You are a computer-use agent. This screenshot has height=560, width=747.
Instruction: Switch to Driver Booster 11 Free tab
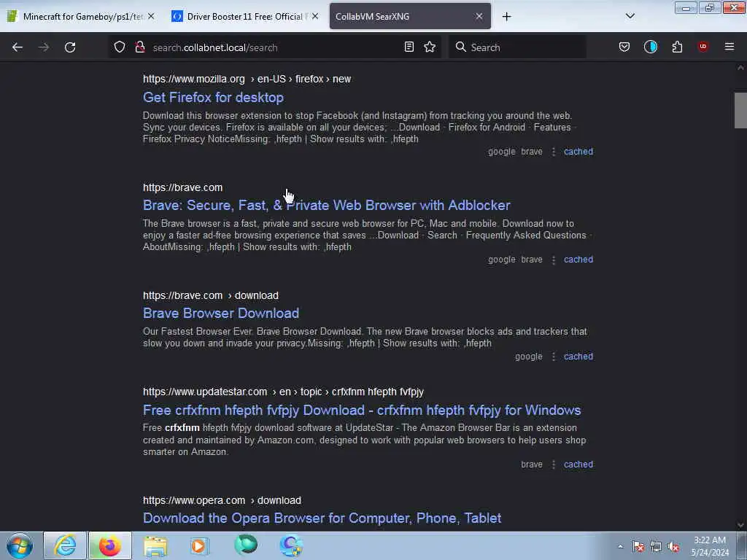click(244, 17)
